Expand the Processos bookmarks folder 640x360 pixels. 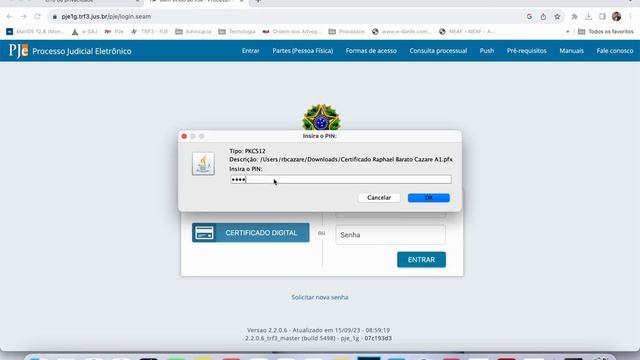click(x=347, y=31)
